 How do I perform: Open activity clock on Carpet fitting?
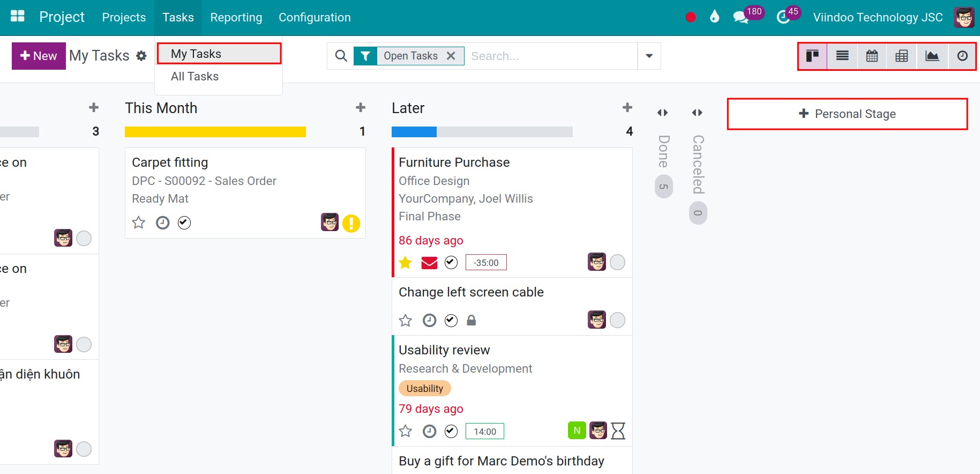(x=162, y=223)
